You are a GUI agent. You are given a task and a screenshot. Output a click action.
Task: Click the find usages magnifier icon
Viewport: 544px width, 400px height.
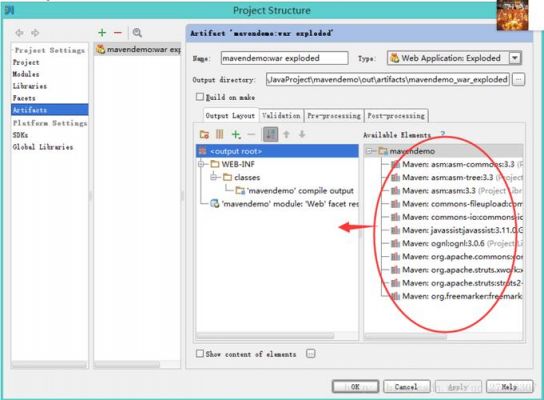[x=137, y=33]
